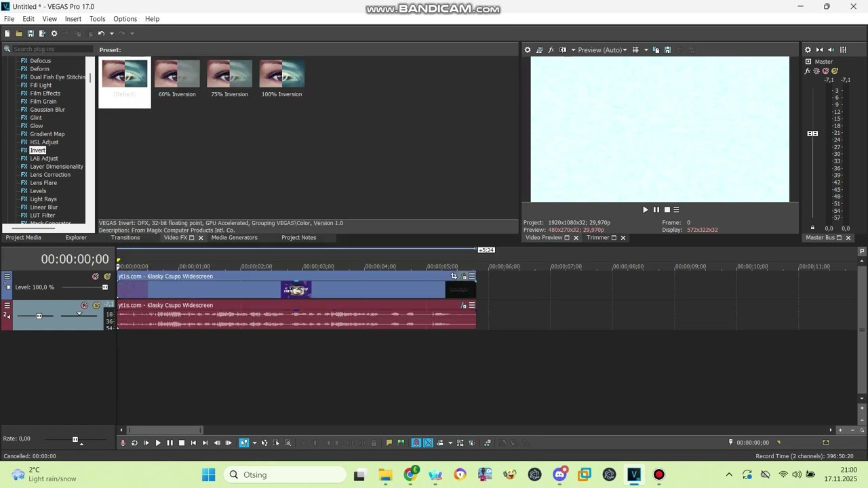Solo the Master bus

[x=834, y=70]
